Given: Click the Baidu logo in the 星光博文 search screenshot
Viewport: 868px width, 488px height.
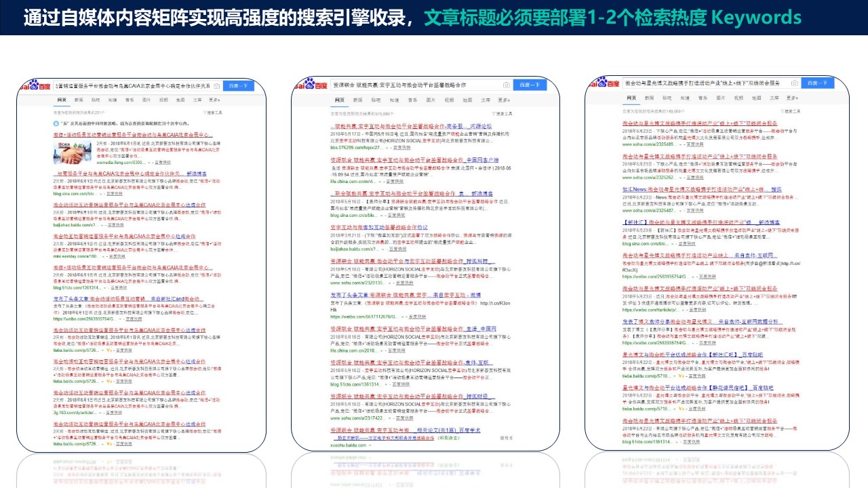Looking at the screenshot, I should (x=604, y=83).
